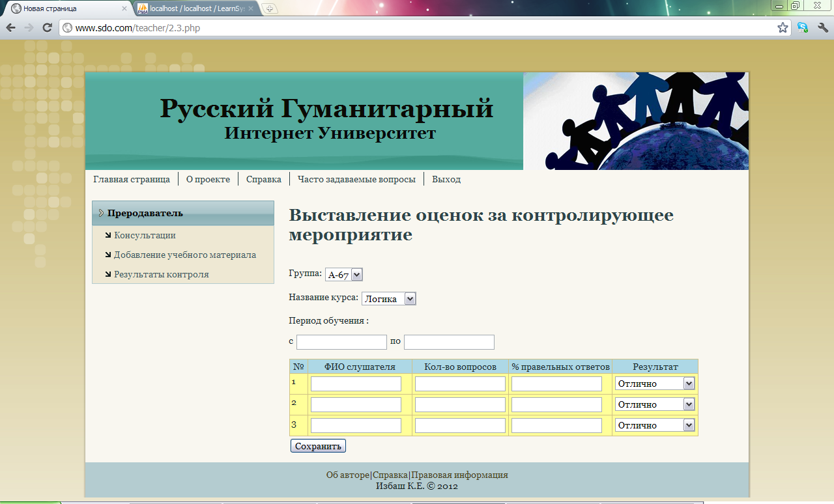Open Об авторе footer link
Image resolution: width=834 pixels, height=504 pixels.
point(348,475)
